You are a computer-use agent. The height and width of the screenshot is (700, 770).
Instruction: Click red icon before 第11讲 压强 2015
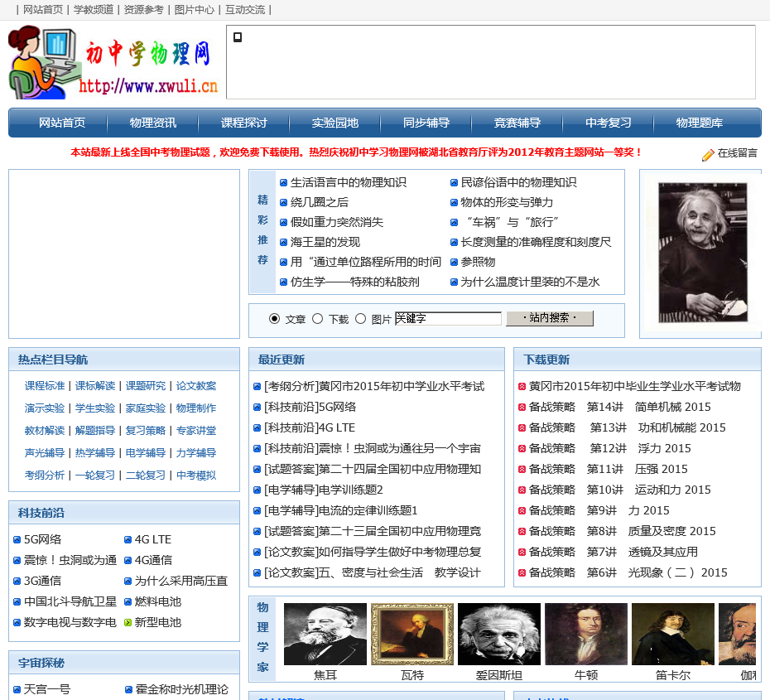click(522, 470)
